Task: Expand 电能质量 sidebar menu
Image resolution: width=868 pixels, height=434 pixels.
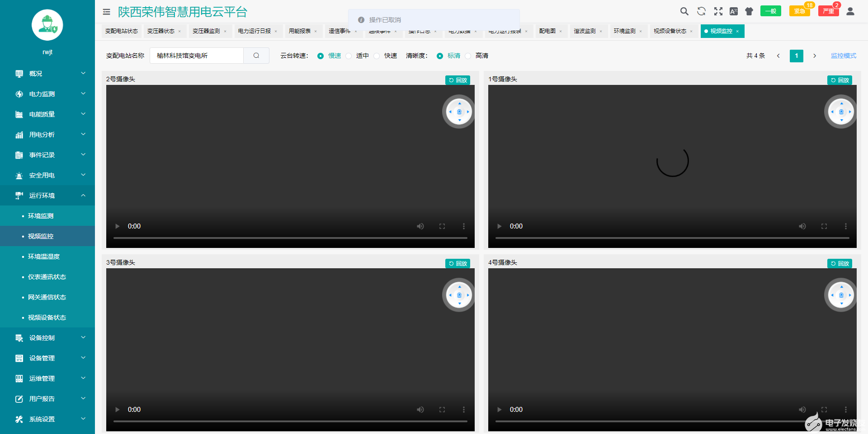Action: [x=47, y=114]
